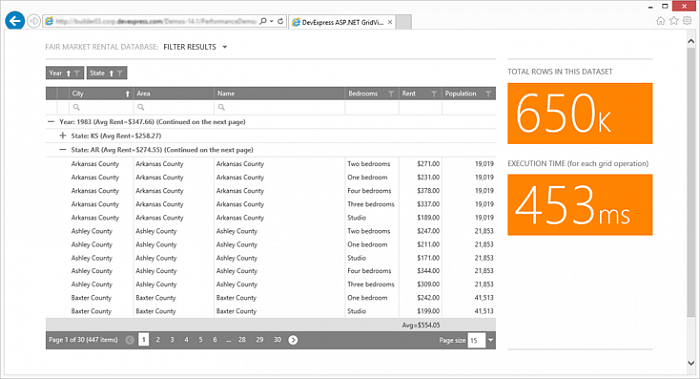
Task: Click the orange 650K total rows tile
Action: tap(580, 113)
